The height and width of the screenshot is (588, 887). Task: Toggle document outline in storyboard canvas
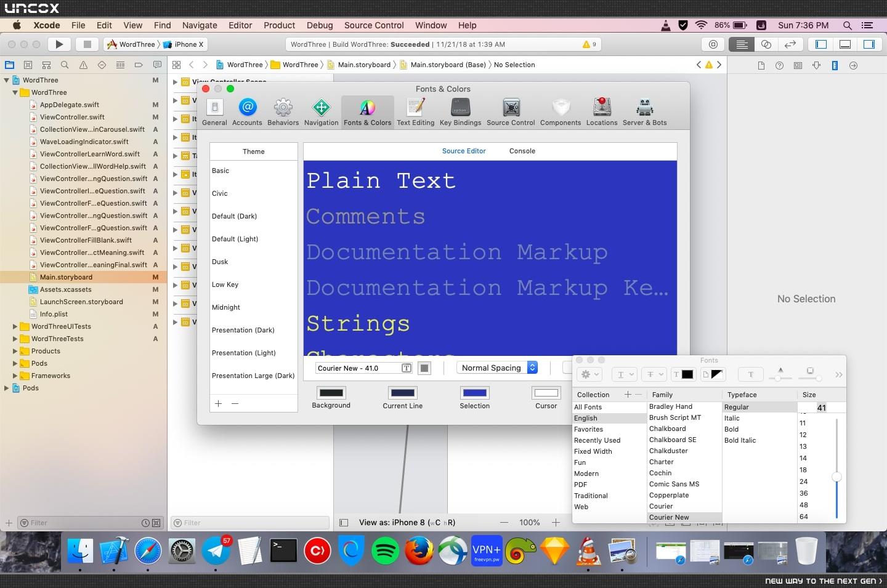pos(344,523)
